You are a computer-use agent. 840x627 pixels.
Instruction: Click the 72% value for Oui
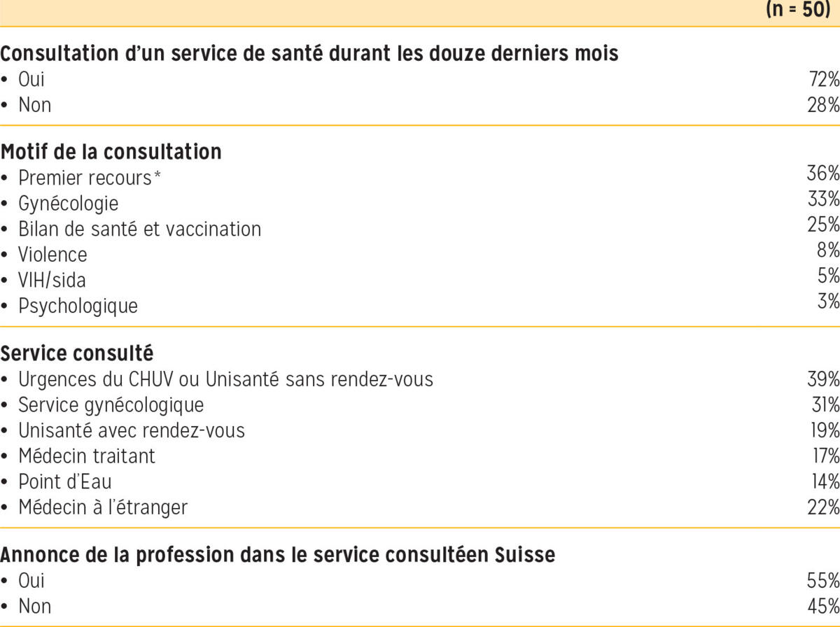(823, 80)
